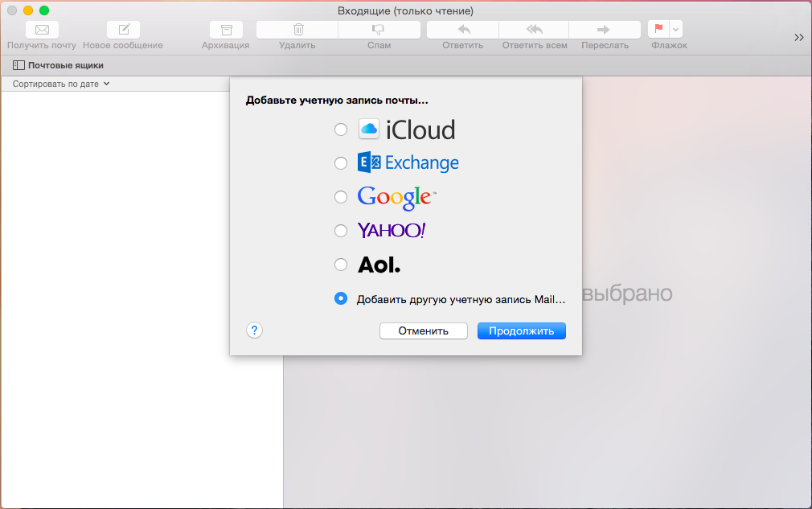Select the Yahoo radio button
Image resolution: width=812 pixels, height=509 pixels.
[341, 231]
